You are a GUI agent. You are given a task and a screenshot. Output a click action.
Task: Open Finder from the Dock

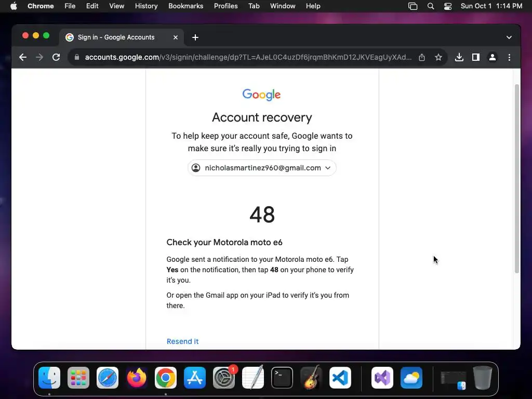(49, 378)
